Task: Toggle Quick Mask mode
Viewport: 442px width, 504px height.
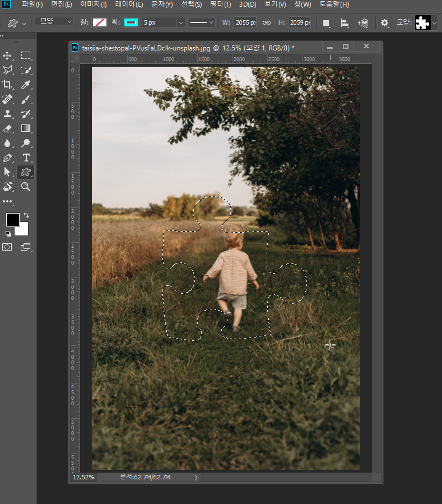Action: pos(7,247)
